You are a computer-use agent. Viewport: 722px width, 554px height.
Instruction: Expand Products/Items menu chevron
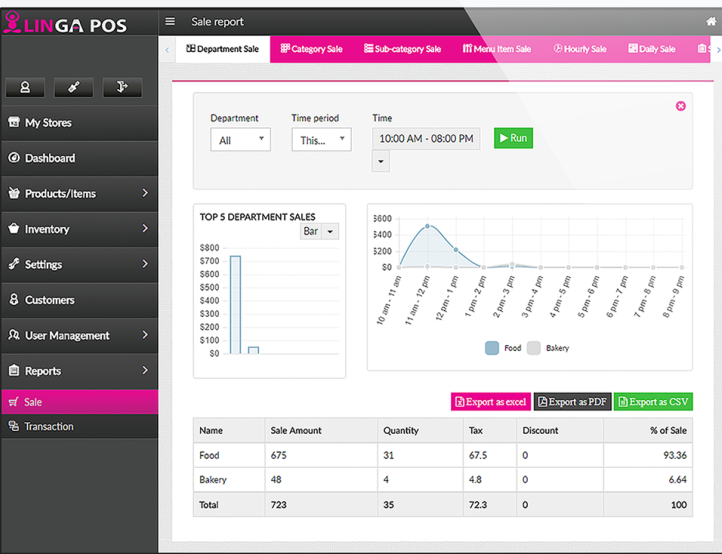coord(145,193)
